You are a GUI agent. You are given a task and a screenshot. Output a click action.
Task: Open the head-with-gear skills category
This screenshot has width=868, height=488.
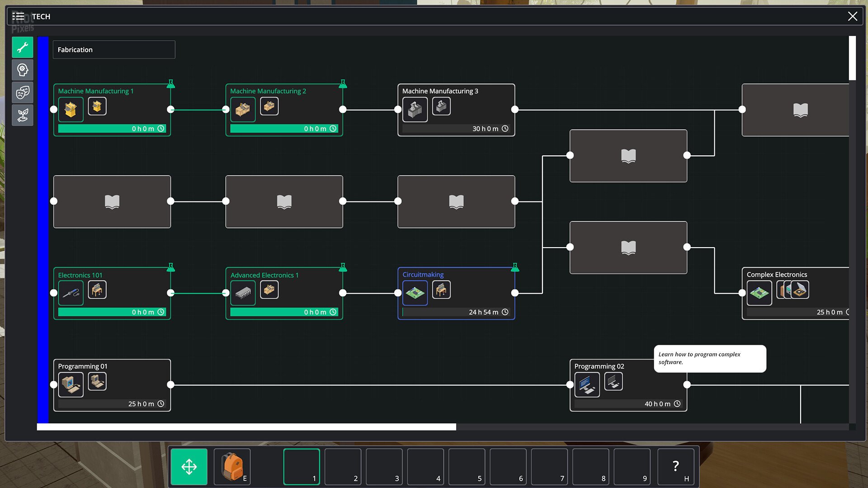22,70
